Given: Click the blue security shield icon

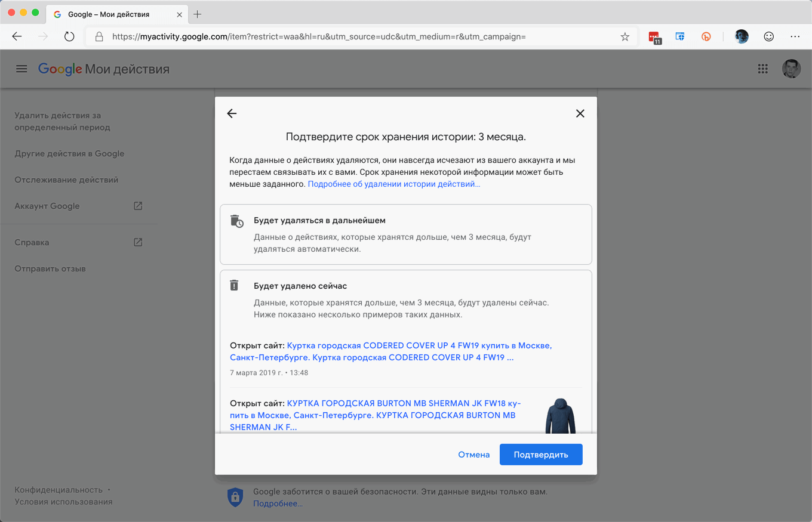Looking at the screenshot, I should tap(235, 498).
